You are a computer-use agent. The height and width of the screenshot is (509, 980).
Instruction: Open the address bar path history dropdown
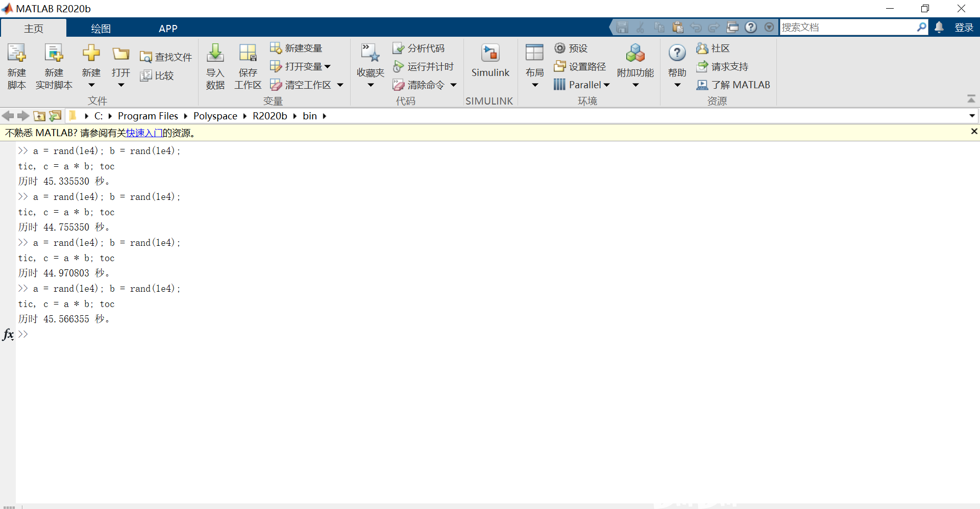pos(972,116)
